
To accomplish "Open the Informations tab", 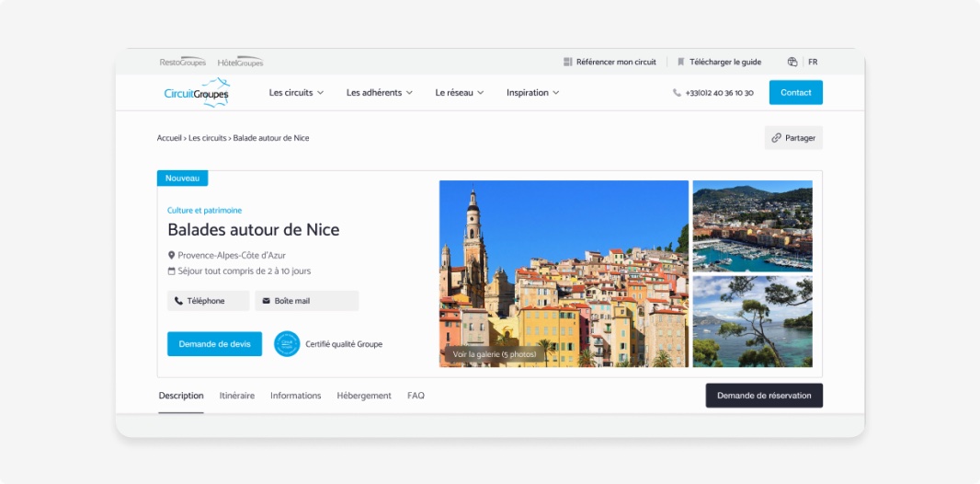I will click(x=296, y=396).
